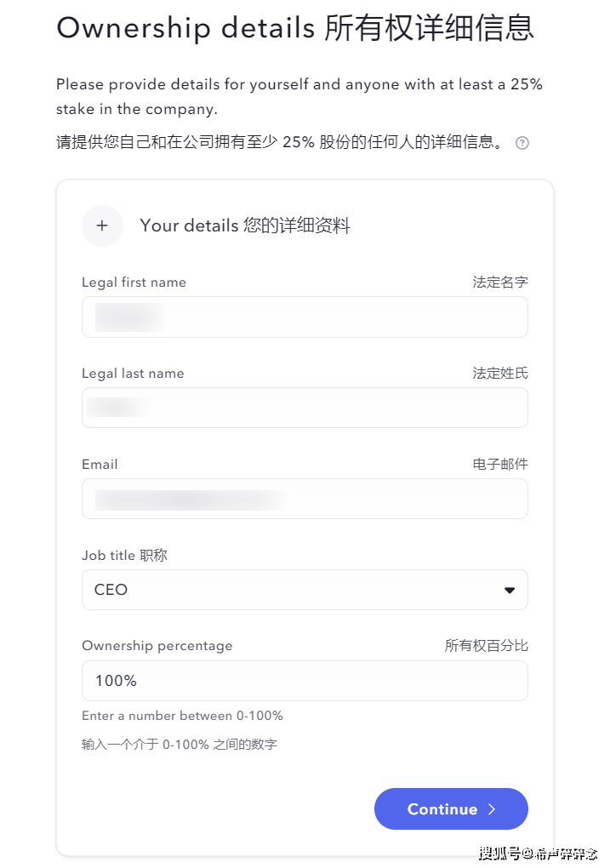Click the Ownership percentage field showing 100%
This screenshot has width=610, height=868.
[305, 681]
